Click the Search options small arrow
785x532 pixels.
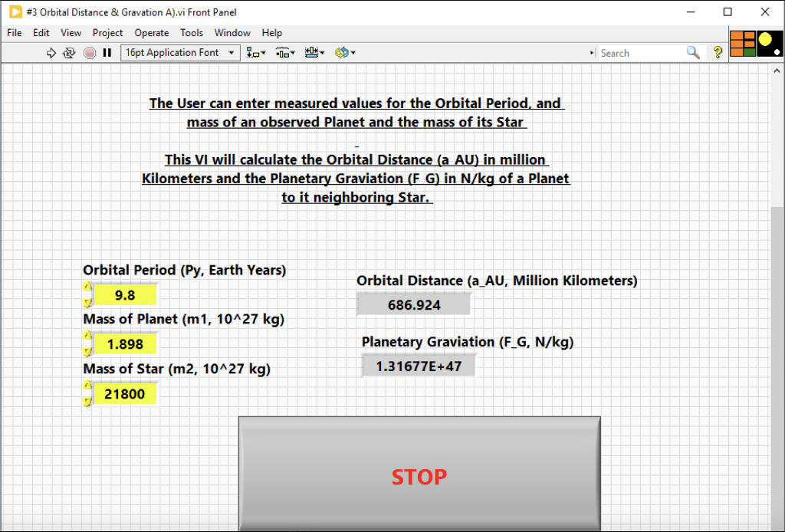click(592, 53)
